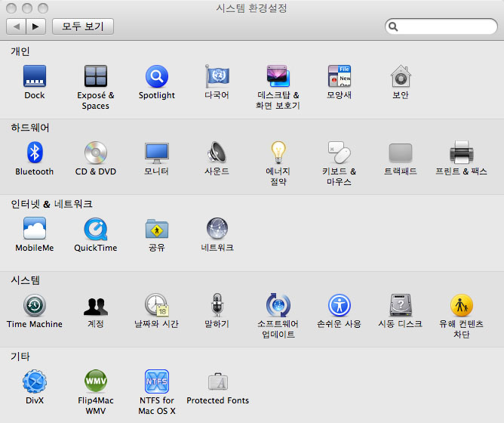Open 에너지 절약 (Energy Saver) pane
Image resolution: width=504 pixels, height=423 pixels.
[x=278, y=153]
